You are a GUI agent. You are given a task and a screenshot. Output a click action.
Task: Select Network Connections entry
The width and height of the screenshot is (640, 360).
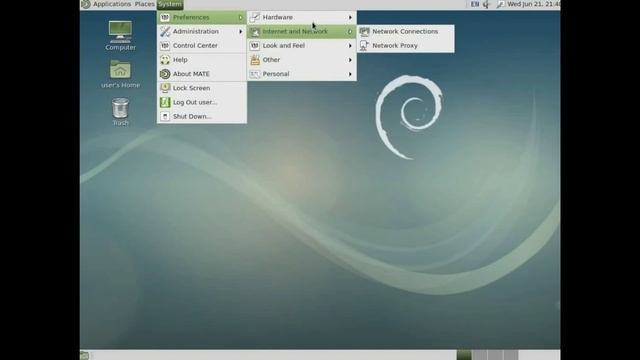(406, 31)
